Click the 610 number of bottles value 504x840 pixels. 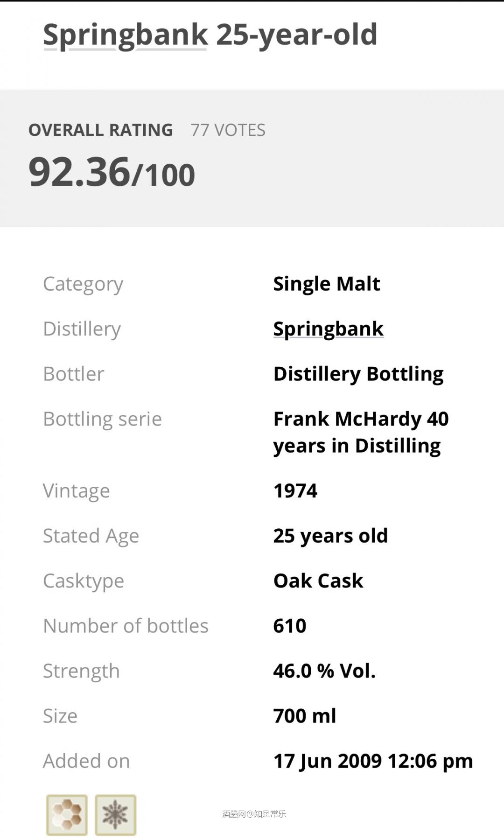point(290,626)
